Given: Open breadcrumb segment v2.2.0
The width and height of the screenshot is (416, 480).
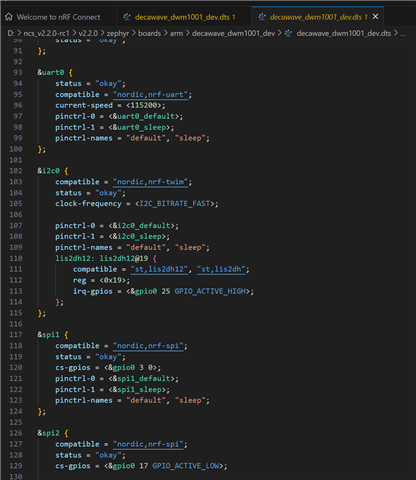Looking at the screenshot, I should pyautogui.click(x=88, y=33).
